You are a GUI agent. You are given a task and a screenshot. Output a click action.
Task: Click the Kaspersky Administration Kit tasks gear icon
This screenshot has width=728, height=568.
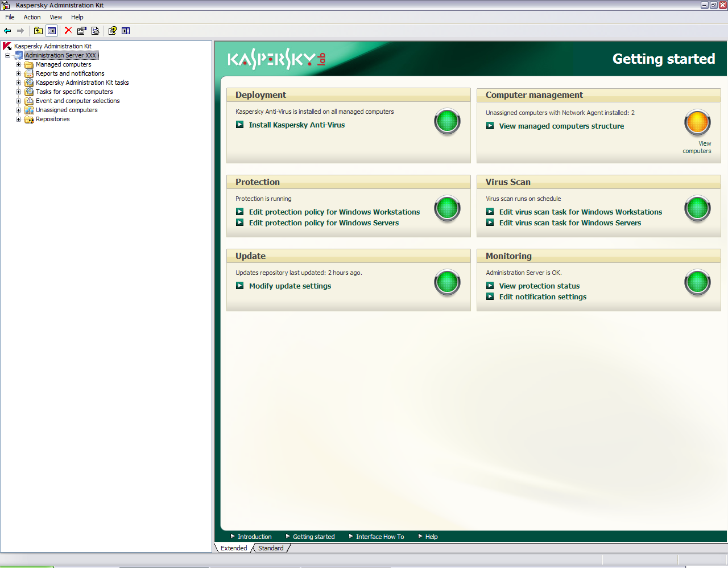[x=29, y=83]
